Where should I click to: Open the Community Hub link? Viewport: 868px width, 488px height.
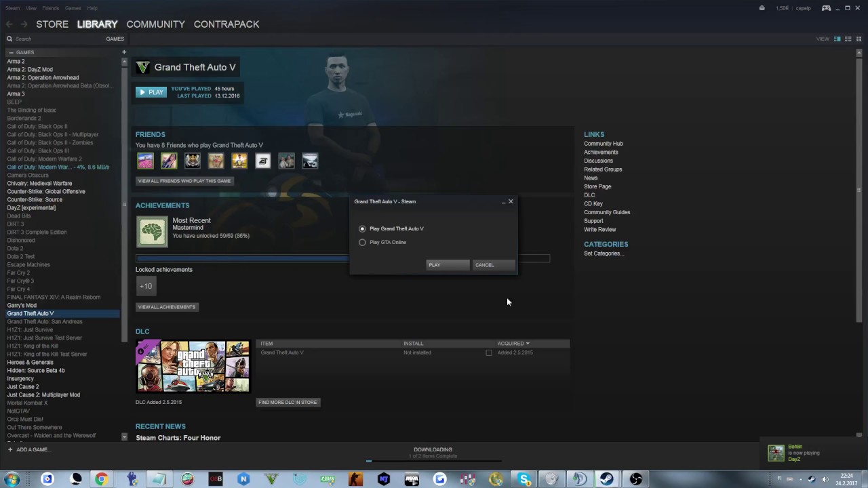604,144
